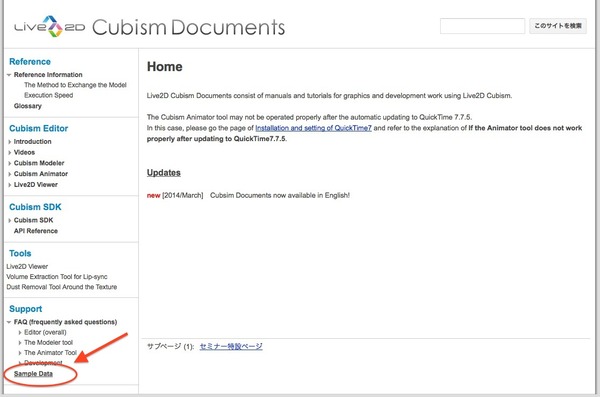
Task: Click the search input field
Action: 482,26
